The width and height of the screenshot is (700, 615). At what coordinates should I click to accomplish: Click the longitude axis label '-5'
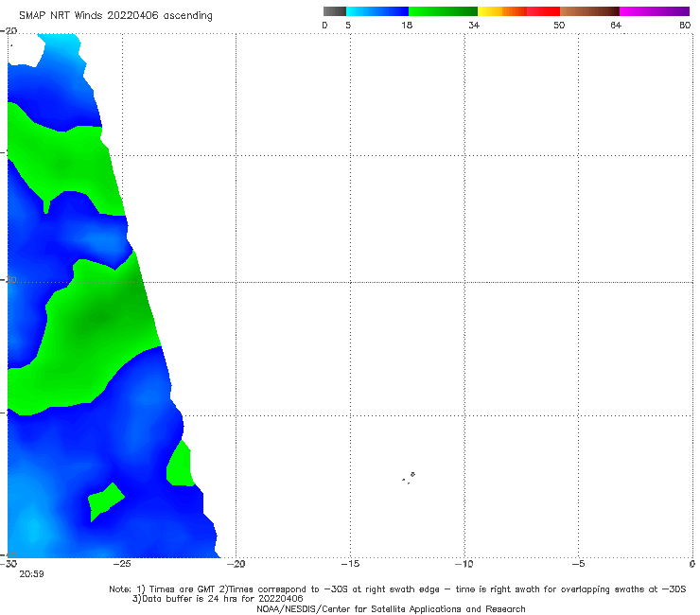click(578, 564)
